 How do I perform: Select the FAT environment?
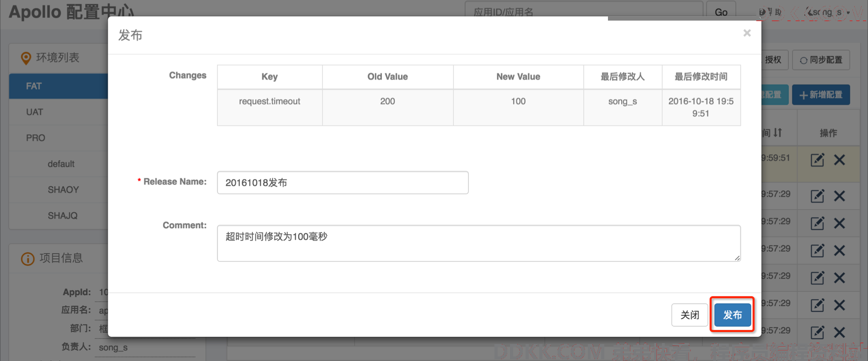point(59,86)
